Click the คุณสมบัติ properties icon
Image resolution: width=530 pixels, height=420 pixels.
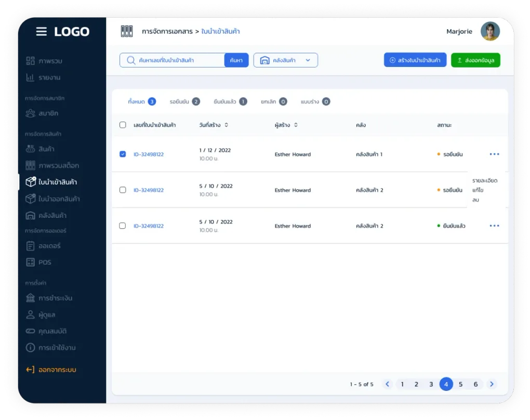[31, 331]
